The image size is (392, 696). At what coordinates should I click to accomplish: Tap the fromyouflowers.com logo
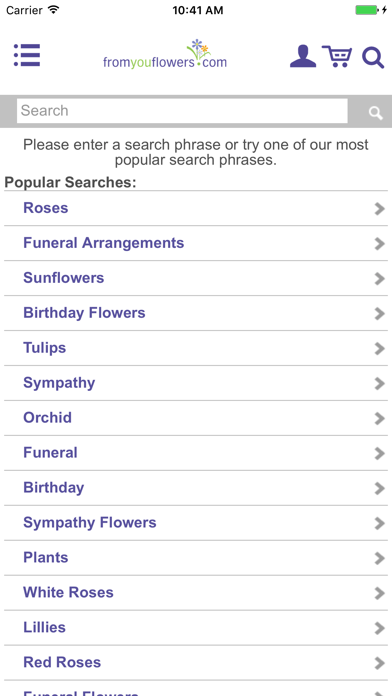point(165,54)
